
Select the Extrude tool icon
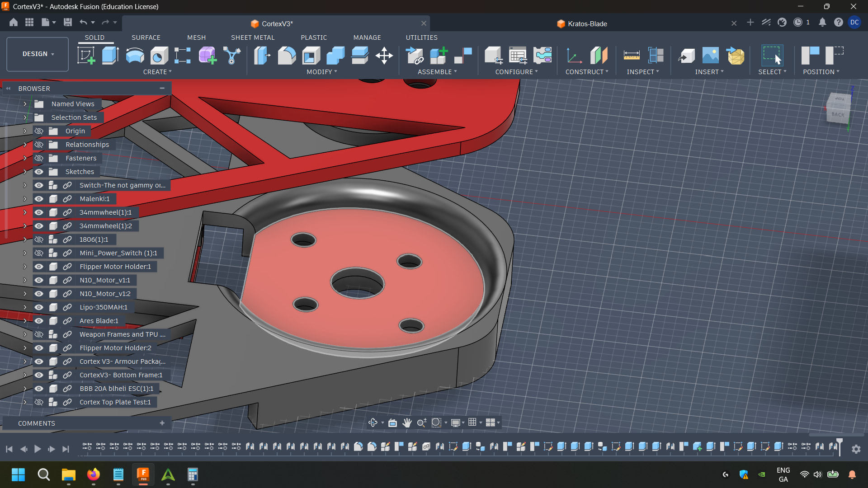[x=110, y=56]
